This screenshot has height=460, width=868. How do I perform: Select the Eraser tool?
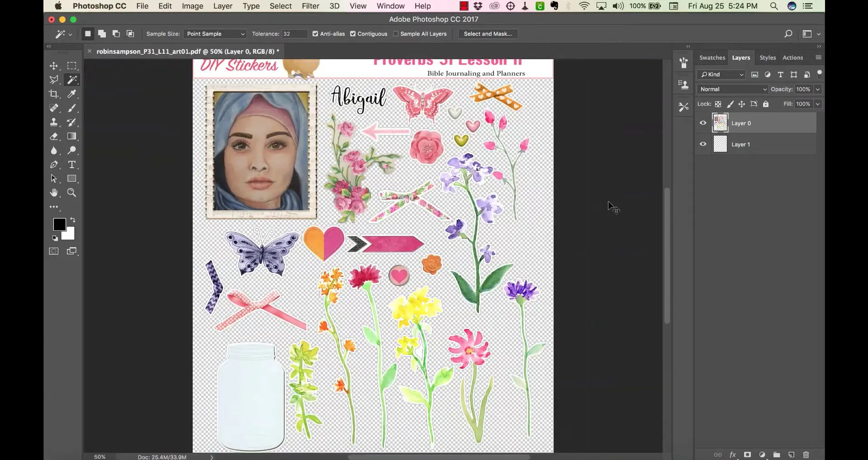click(54, 136)
